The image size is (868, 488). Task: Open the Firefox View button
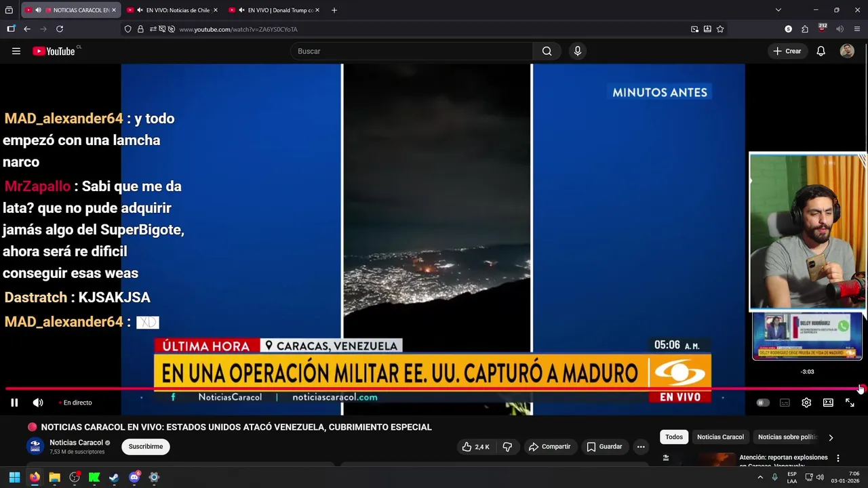point(9,10)
